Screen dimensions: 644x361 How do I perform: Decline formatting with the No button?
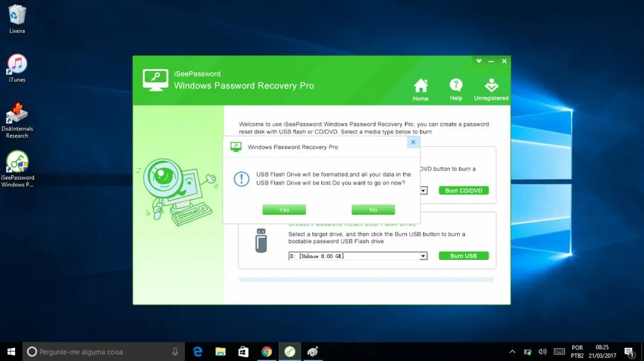(373, 209)
